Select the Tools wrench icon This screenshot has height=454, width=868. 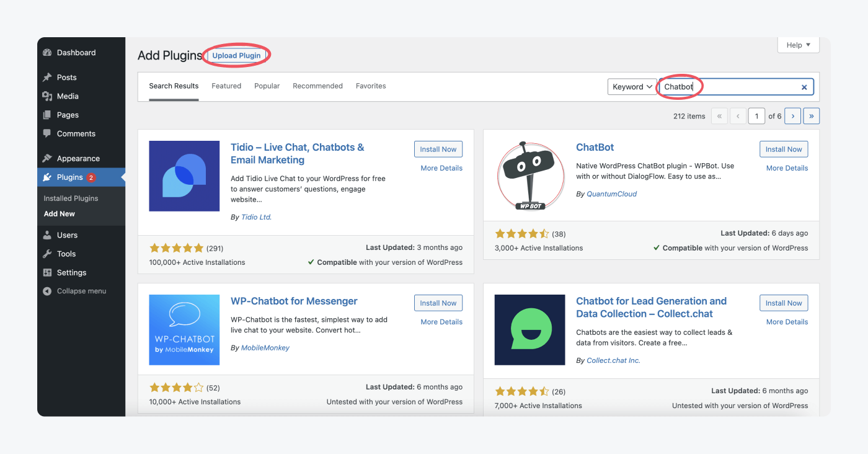click(x=48, y=254)
